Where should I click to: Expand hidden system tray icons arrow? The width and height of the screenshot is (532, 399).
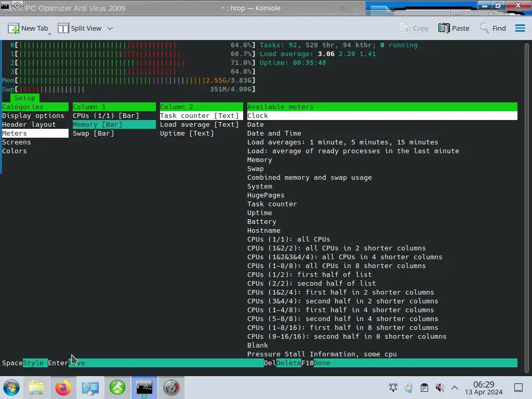tap(455, 388)
